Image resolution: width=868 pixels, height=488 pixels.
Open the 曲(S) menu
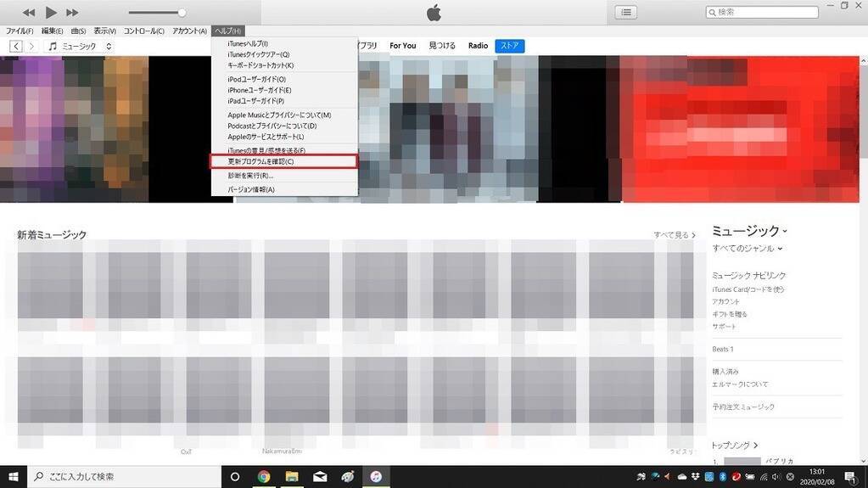78,31
